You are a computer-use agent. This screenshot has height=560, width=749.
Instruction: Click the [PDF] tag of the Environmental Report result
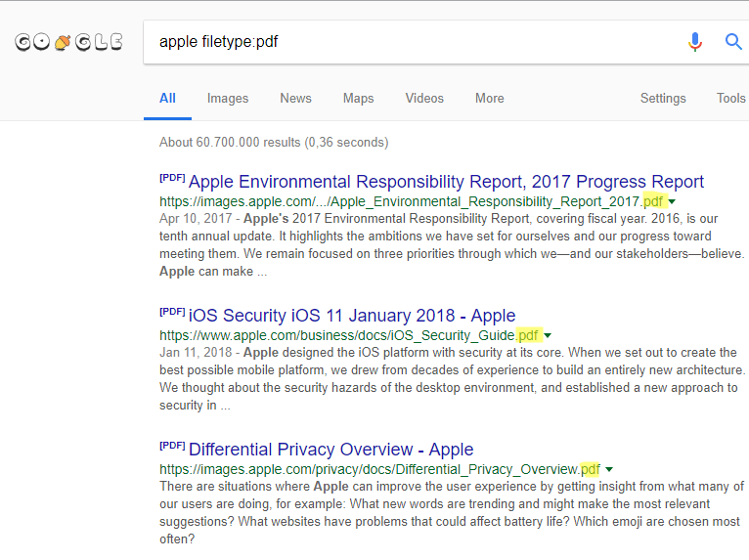172,178
